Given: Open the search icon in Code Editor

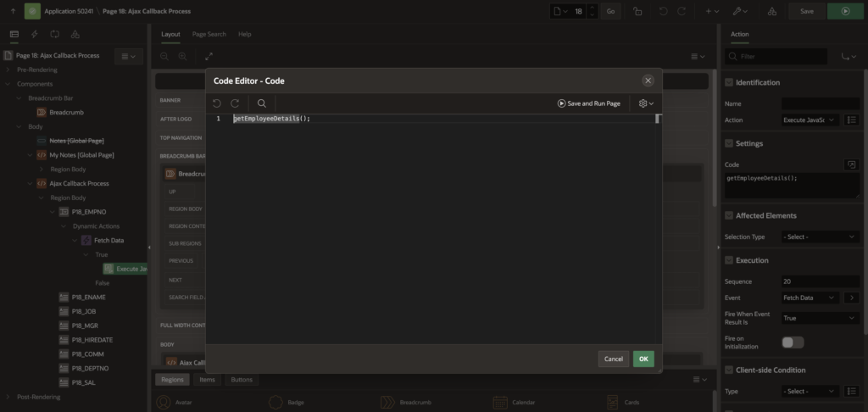Looking at the screenshot, I should click(x=261, y=103).
